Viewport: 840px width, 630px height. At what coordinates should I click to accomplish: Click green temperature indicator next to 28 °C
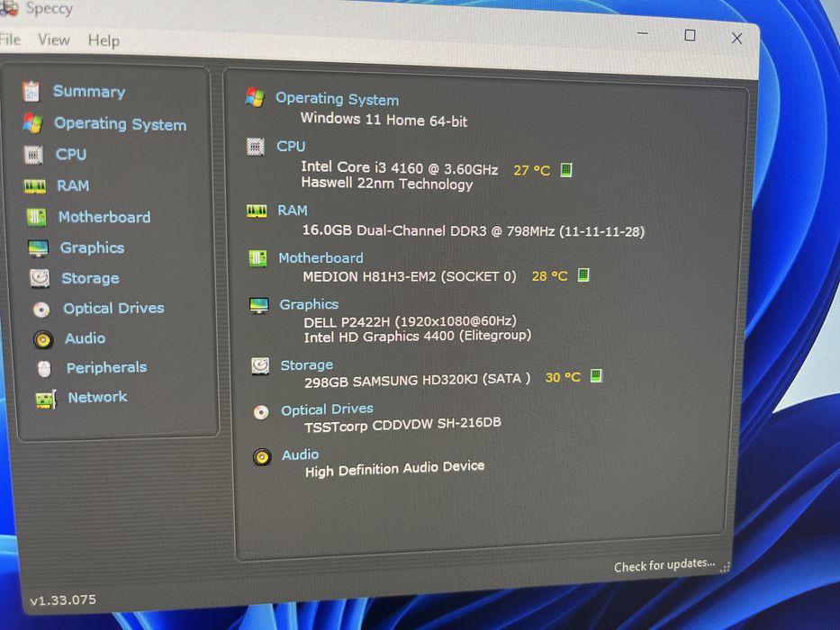pyautogui.click(x=583, y=274)
